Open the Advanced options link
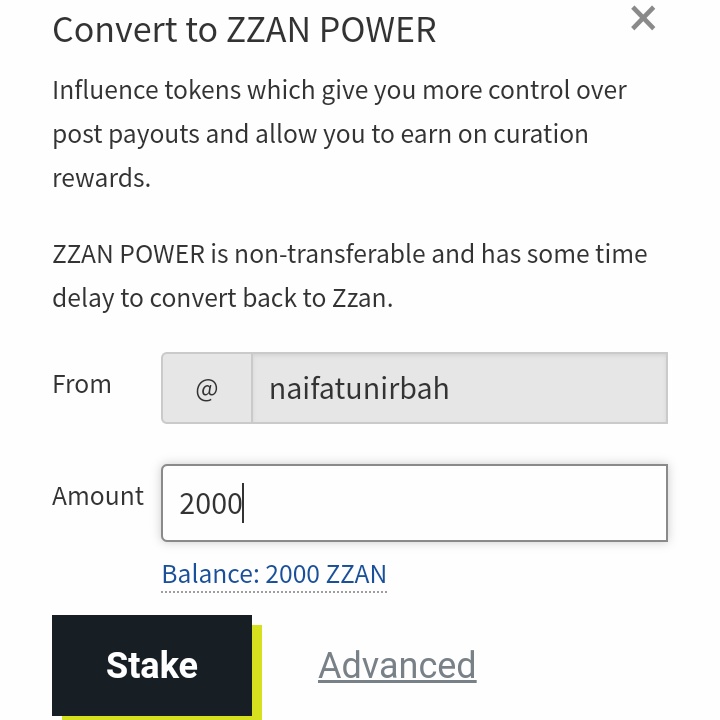The image size is (720, 720). [x=397, y=665]
